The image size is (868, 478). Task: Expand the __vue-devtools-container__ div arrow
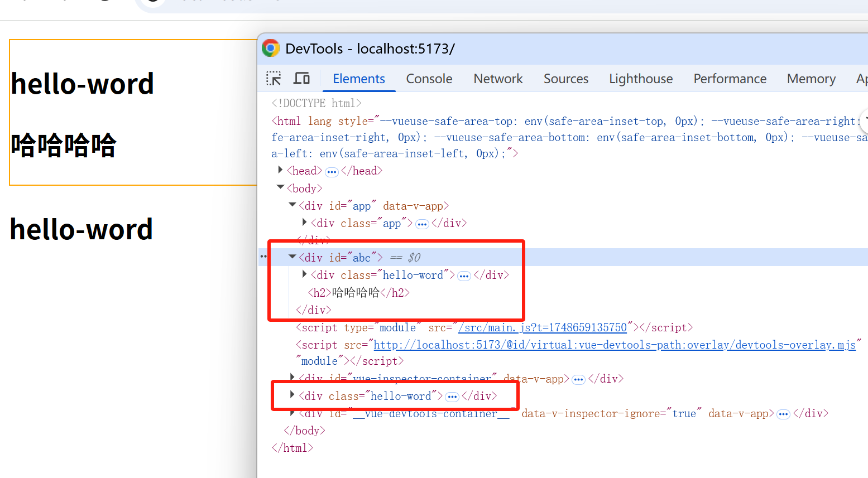(292, 412)
